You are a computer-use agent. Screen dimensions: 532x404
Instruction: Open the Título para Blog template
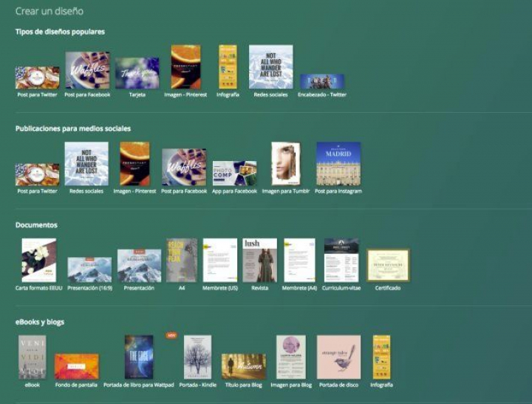coord(243,366)
